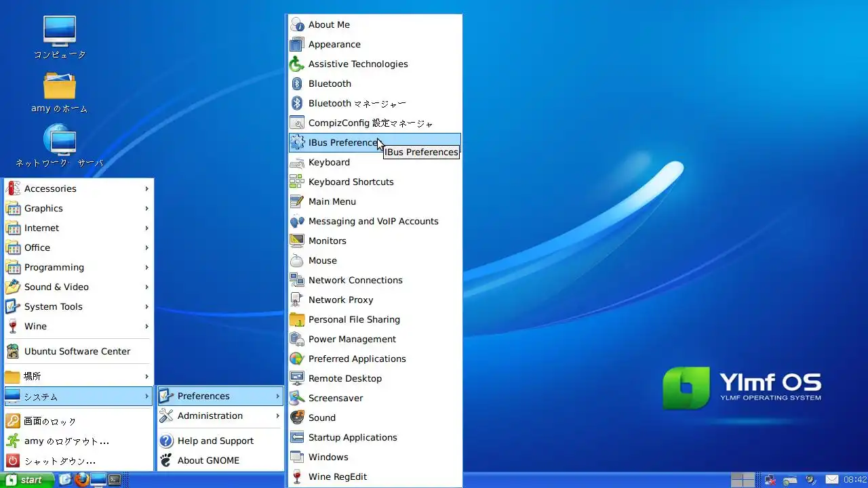Open Keyboard Shortcuts icon
The width and height of the screenshot is (868, 488).
coord(297,182)
